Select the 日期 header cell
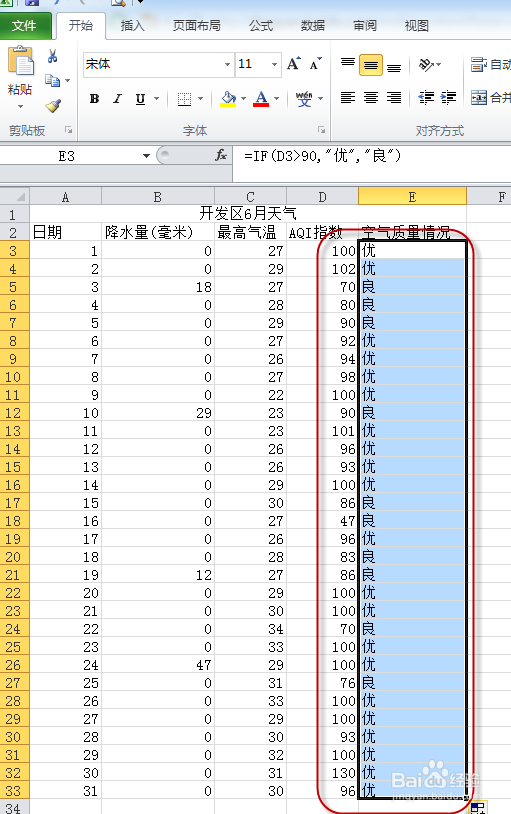The image size is (511, 814). click(65, 232)
